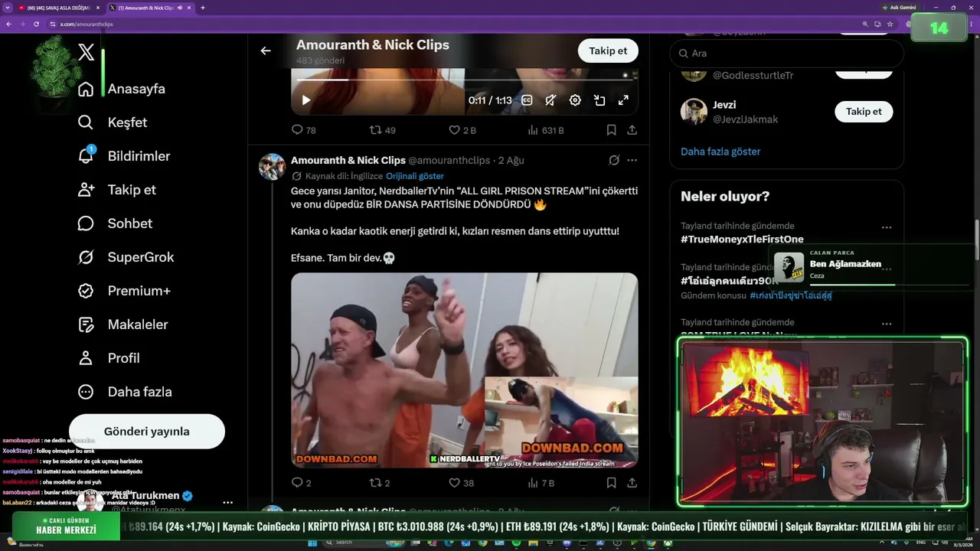Open Premium+ from the sidebar
The height and width of the screenshot is (551, 980).
pos(124,291)
